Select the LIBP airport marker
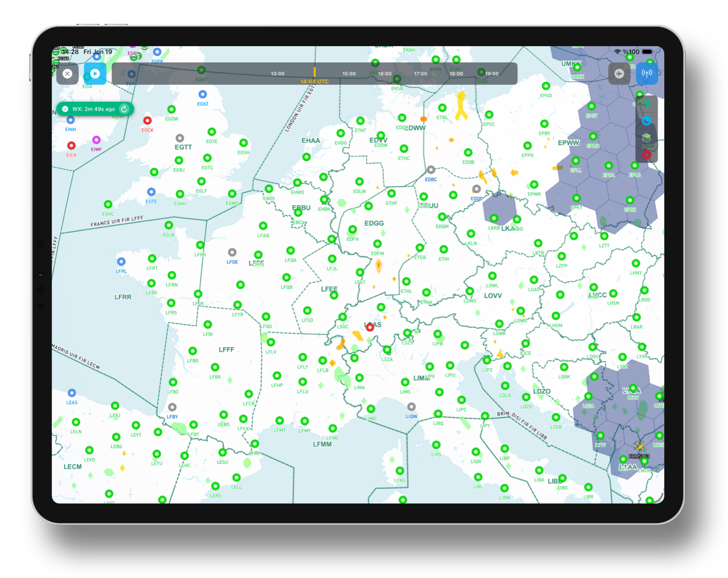Image resolution: width=728 pixels, height=578 pixels. pos(504,449)
